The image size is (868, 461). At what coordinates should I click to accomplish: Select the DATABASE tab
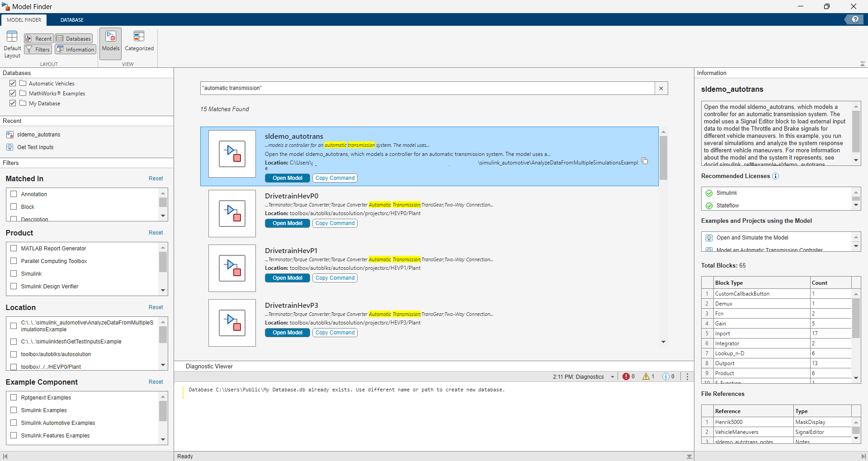72,20
